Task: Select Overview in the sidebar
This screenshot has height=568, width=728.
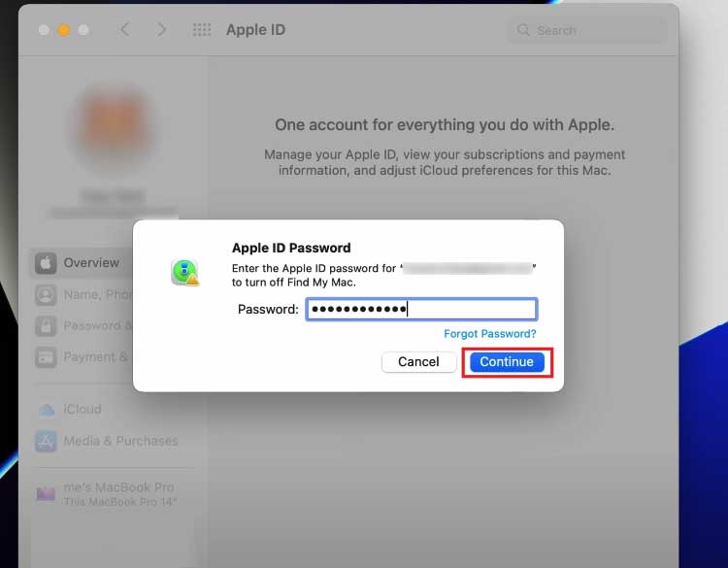Action: pos(83,263)
